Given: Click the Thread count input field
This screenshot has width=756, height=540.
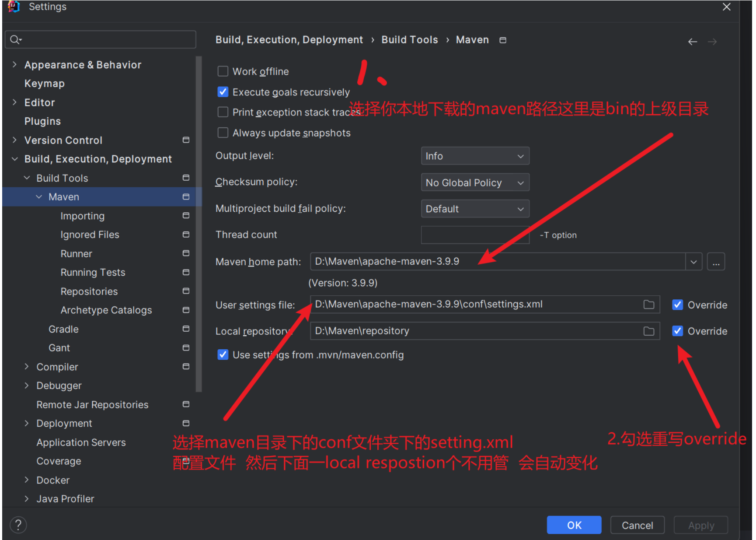Looking at the screenshot, I should pyautogui.click(x=475, y=235).
